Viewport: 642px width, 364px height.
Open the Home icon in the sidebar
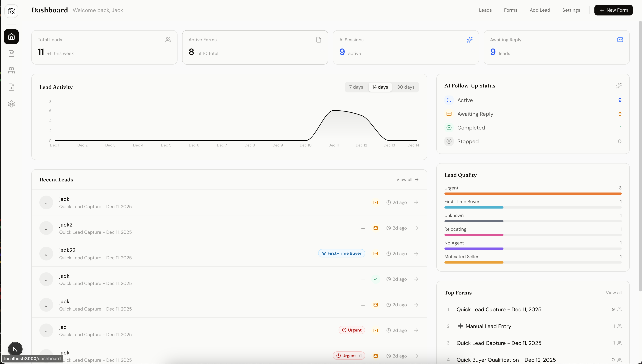(x=11, y=37)
